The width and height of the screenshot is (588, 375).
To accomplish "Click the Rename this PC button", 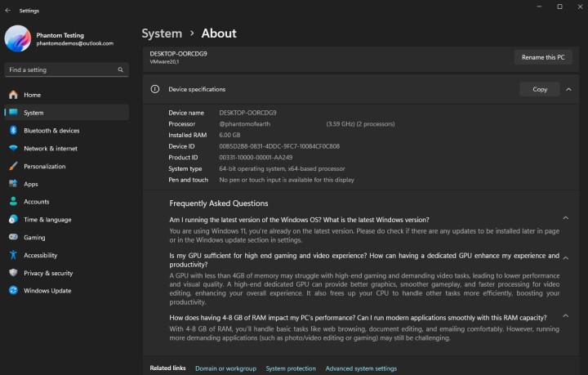I will tap(543, 57).
